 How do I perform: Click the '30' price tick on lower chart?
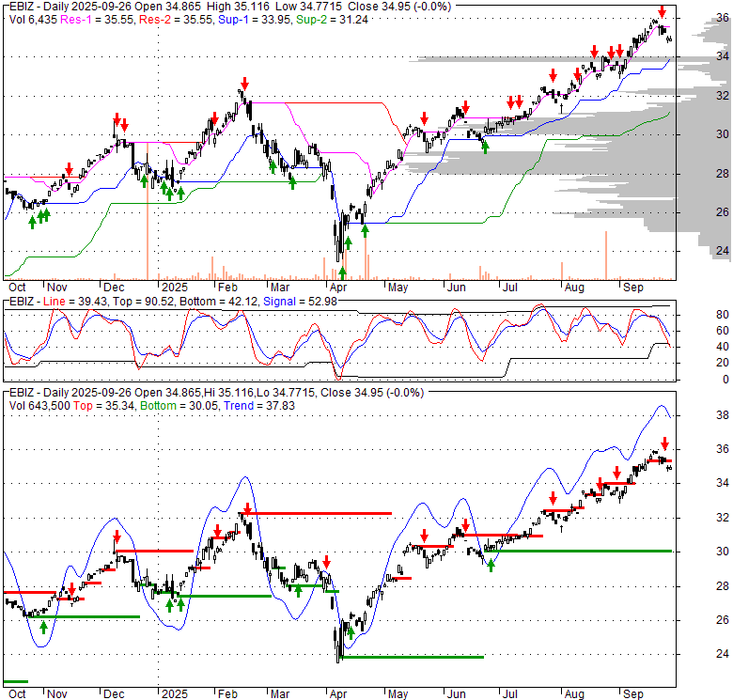(x=723, y=552)
